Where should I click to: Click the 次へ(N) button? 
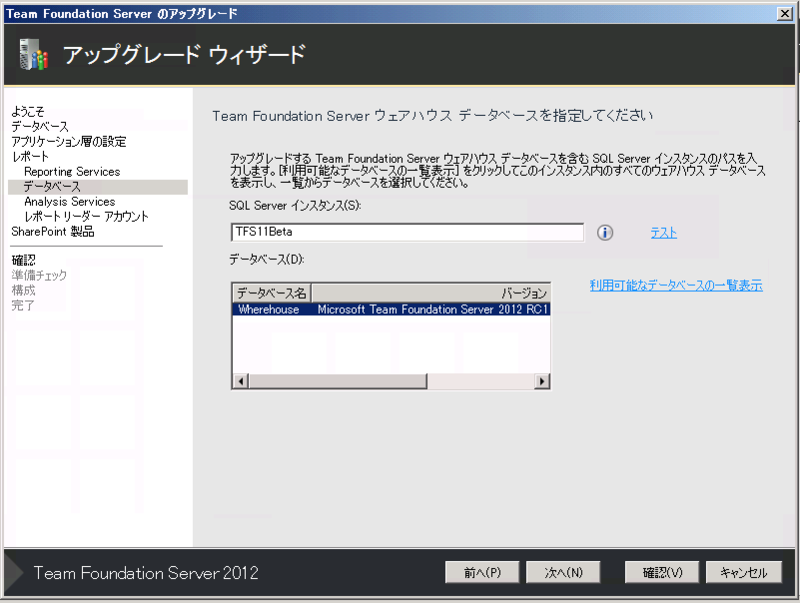coord(563,572)
